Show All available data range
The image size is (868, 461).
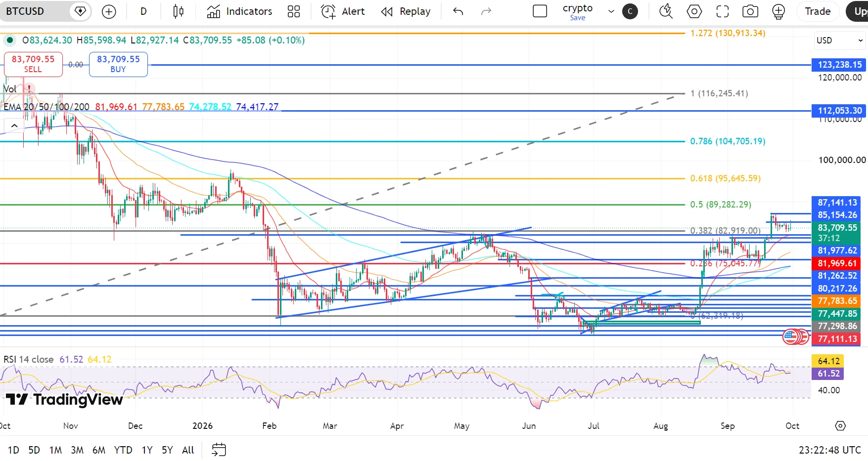point(188,450)
